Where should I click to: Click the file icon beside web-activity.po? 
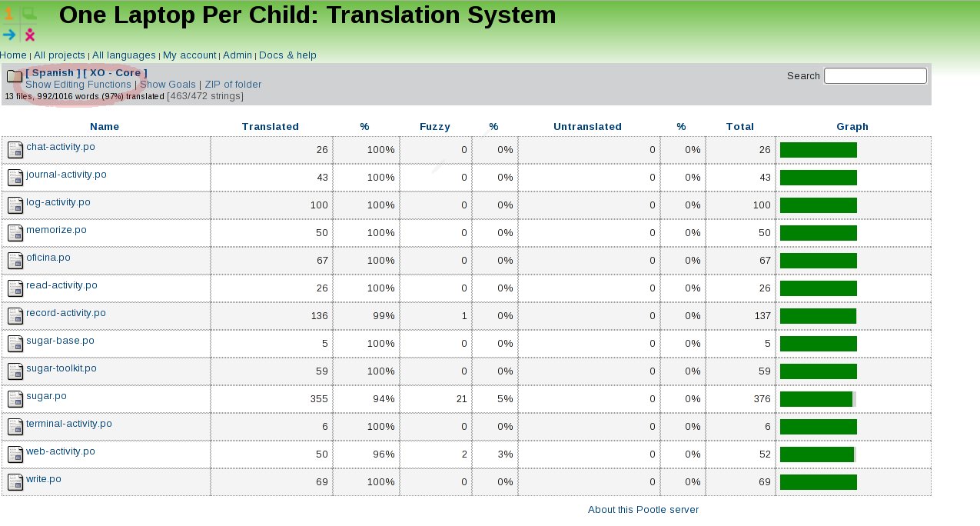pyautogui.click(x=15, y=454)
